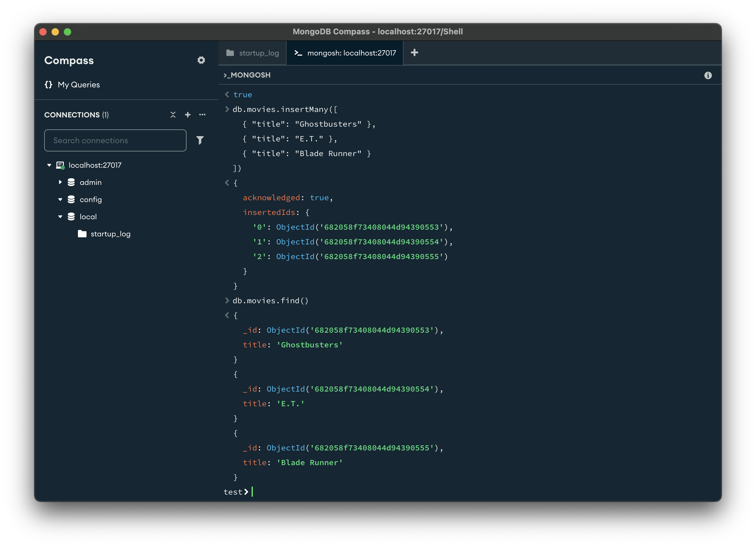Click the filter connections funnel icon

pyautogui.click(x=200, y=140)
